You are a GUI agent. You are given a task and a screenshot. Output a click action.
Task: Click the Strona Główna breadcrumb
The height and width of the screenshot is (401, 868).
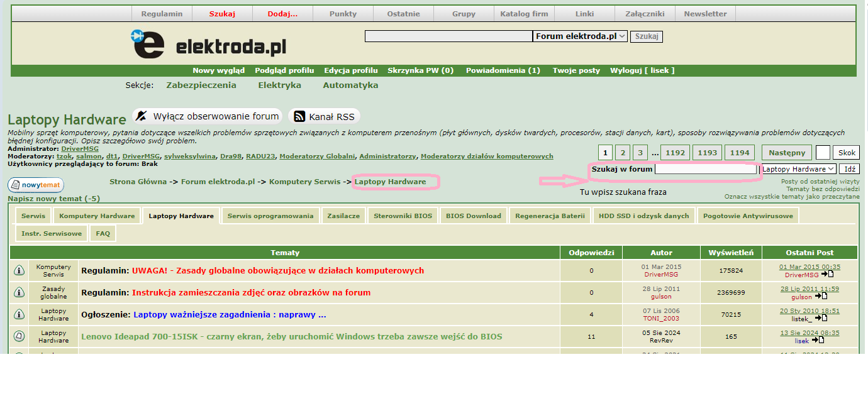[138, 182]
